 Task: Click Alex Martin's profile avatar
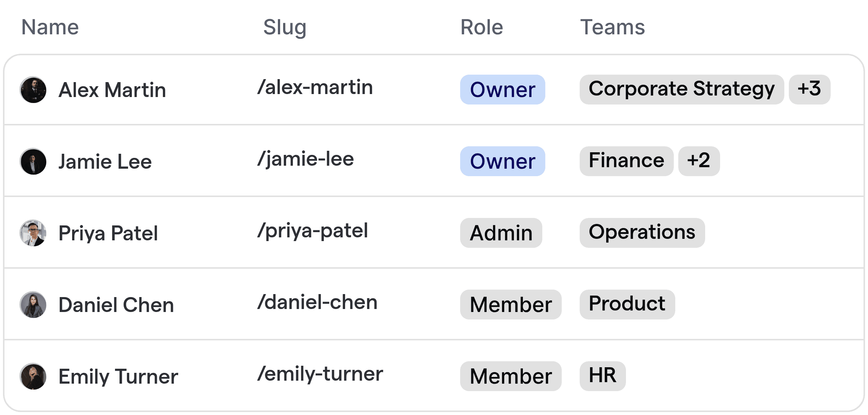33,90
